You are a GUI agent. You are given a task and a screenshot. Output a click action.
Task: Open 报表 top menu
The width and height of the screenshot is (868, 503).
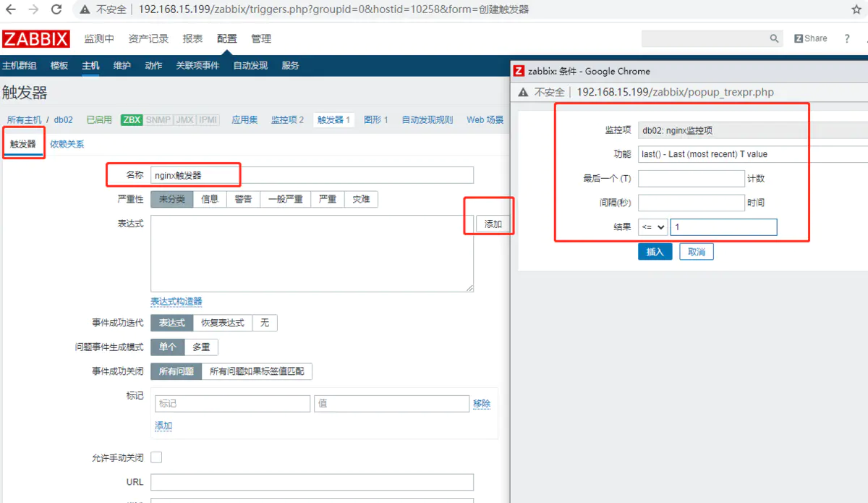pos(192,38)
